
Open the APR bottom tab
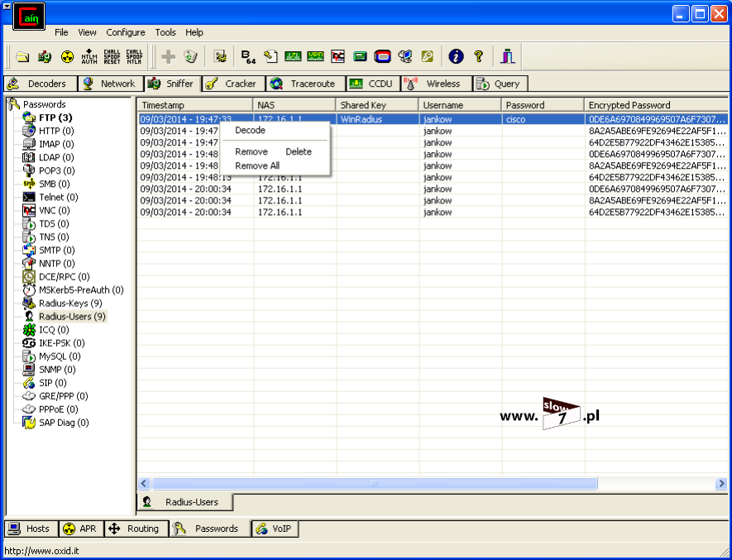[81, 529]
